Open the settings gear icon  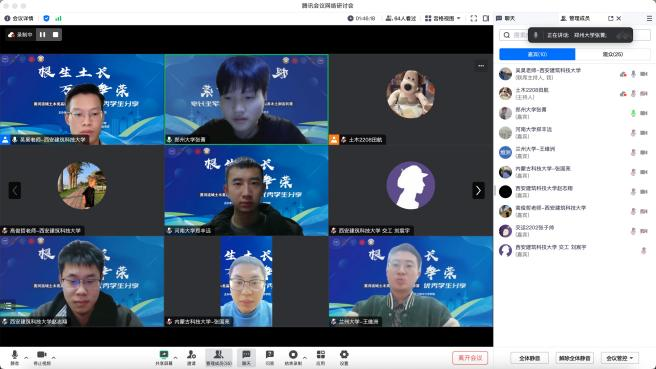click(344, 357)
